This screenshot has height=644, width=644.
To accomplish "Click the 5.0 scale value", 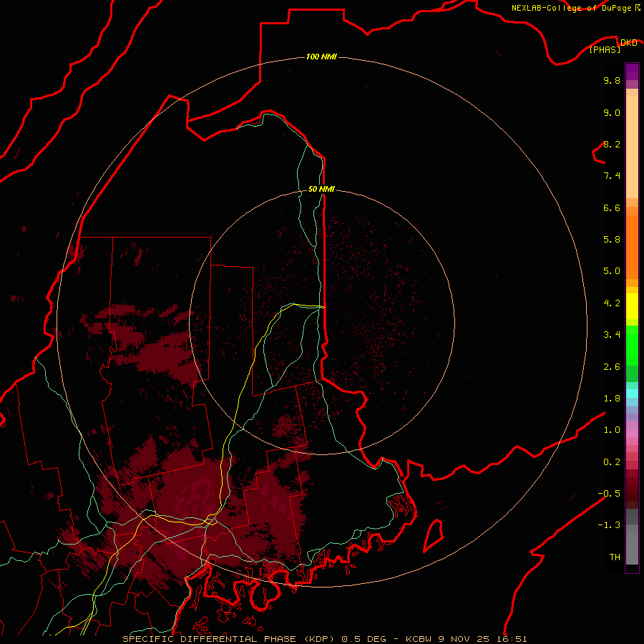I will pos(612,271).
